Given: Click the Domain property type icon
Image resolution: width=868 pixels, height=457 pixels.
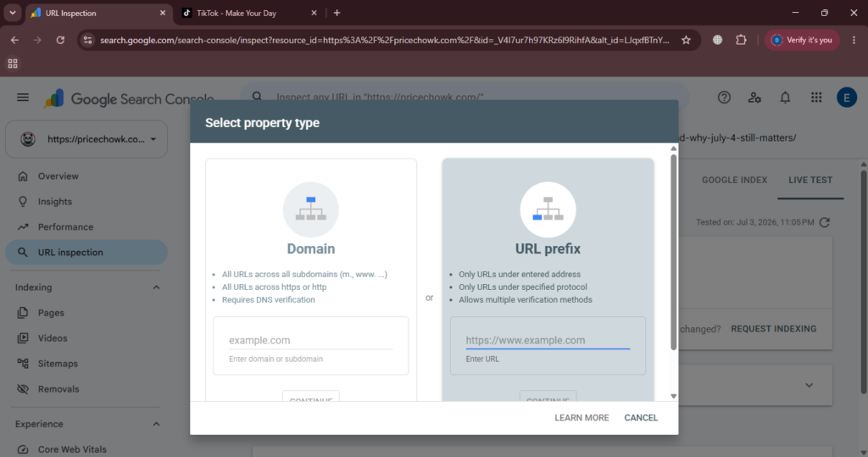Looking at the screenshot, I should 310,210.
